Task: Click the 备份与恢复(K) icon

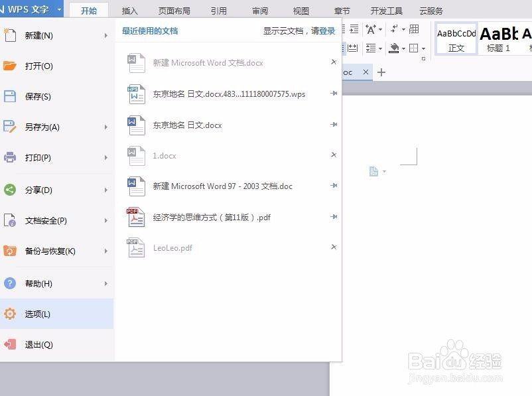Action: point(10,251)
